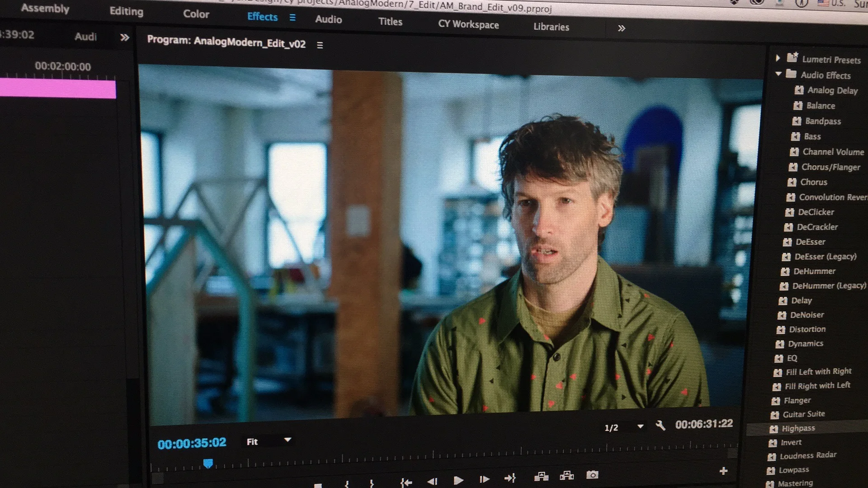This screenshot has width=868, height=488.
Task: Click Step Back one frame button
Action: point(432,481)
